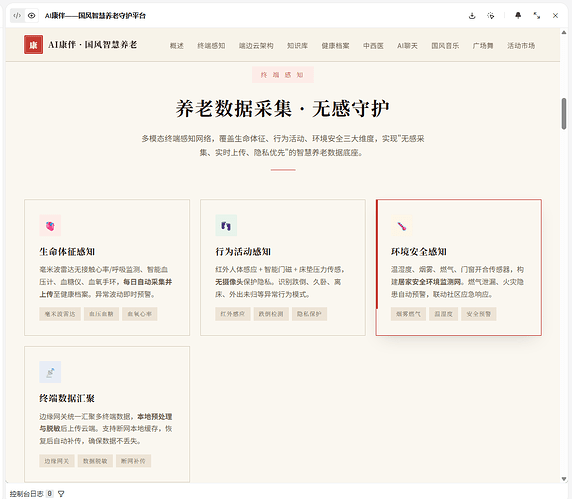This screenshot has width=572, height=499.
Task: Click the scrollbar down arrow
Action: (564, 479)
